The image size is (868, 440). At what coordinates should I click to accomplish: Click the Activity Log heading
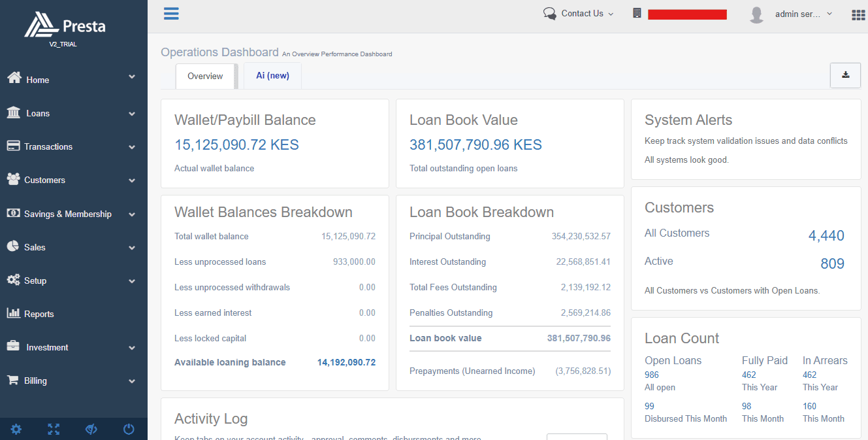[211, 418]
